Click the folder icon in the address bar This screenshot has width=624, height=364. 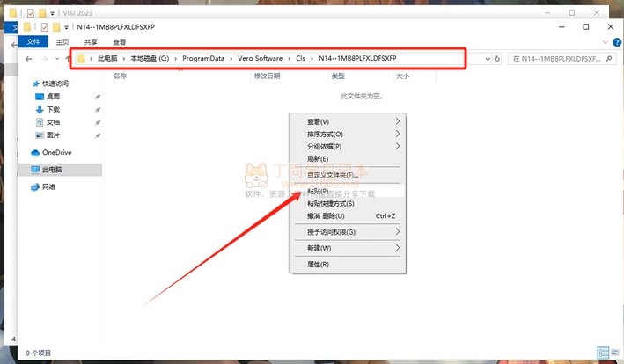tap(82, 59)
